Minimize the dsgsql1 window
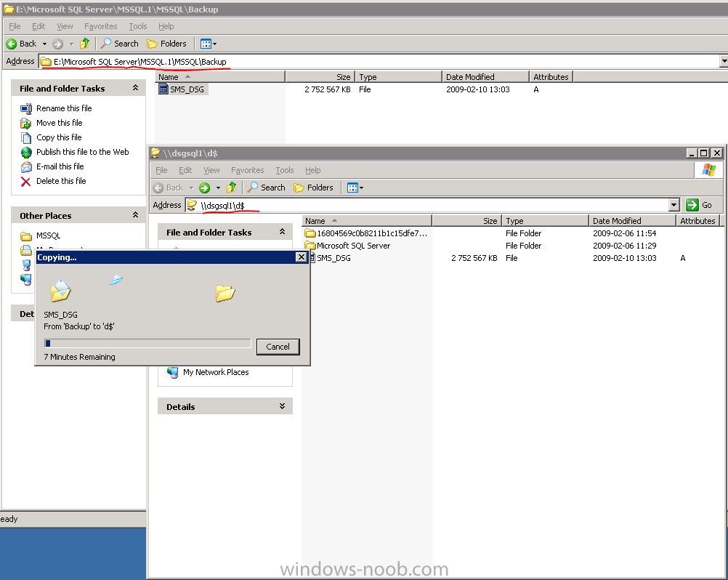Image resolution: width=728 pixels, height=580 pixels. click(692, 153)
